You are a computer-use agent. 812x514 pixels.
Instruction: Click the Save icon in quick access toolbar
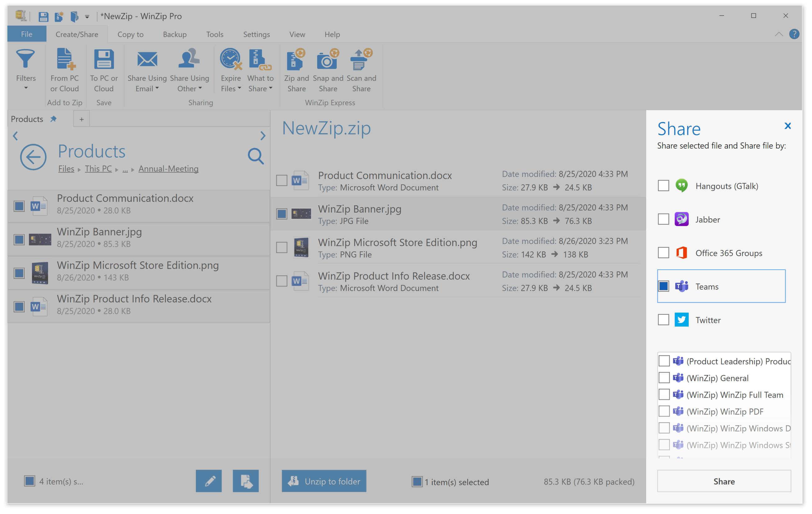click(x=43, y=16)
